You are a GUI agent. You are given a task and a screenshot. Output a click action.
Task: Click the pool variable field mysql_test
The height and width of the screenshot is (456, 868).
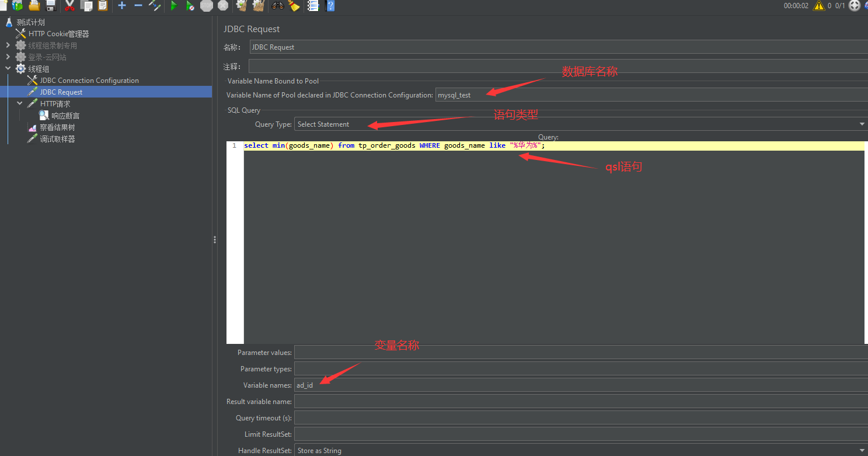651,95
